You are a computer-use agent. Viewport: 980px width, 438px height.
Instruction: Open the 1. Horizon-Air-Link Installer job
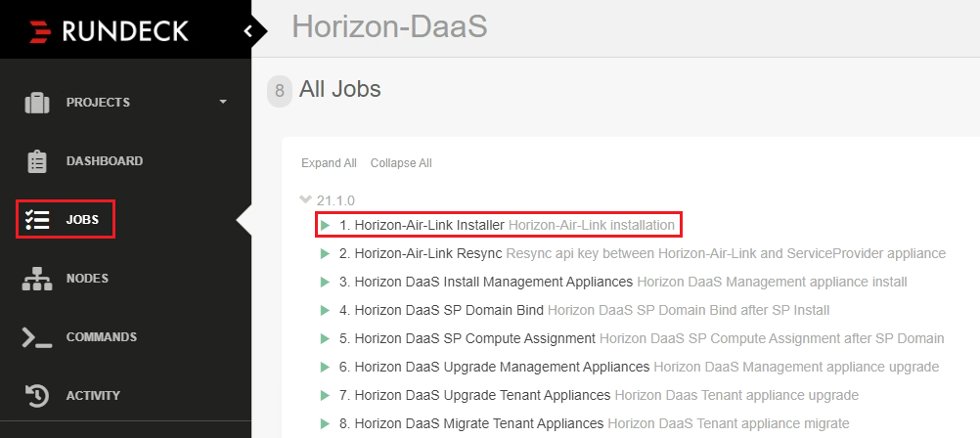click(x=422, y=225)
